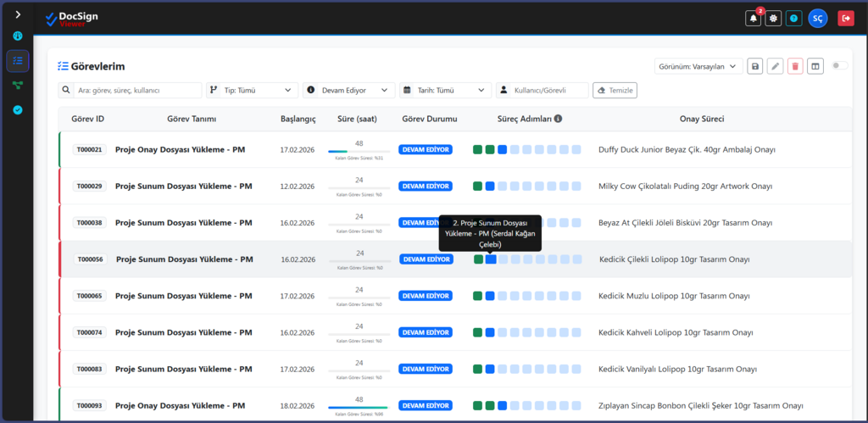Viewport: 868px width, 423px height.
Task: Open the Görünüm: Varsayılan dropdown
Action: [698, 66]
